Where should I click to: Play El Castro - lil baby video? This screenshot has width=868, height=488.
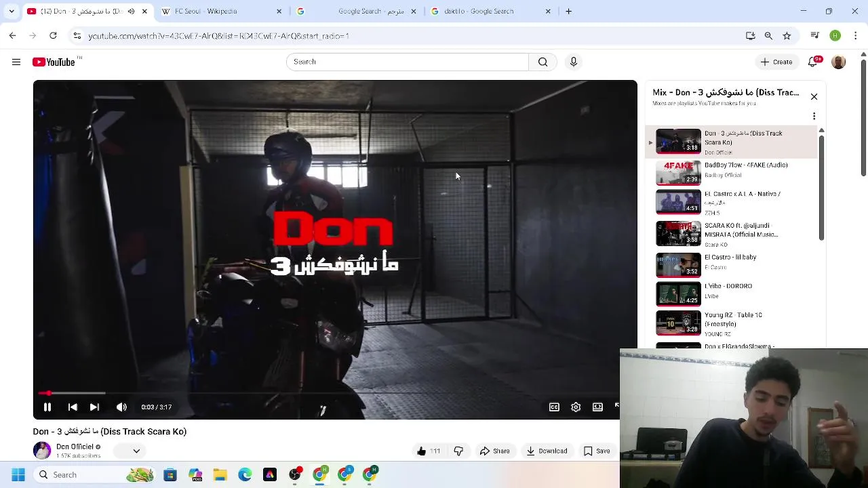(731, 264)
